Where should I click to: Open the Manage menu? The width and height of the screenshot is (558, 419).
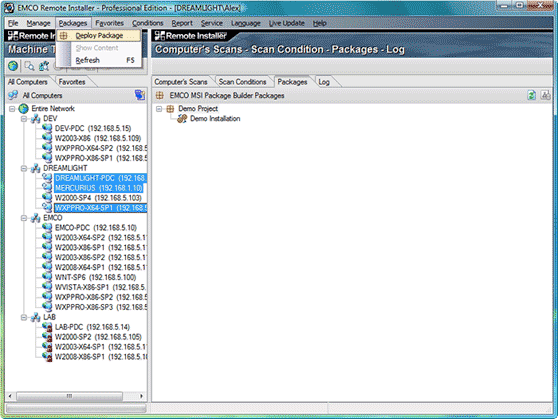[38, 23]
